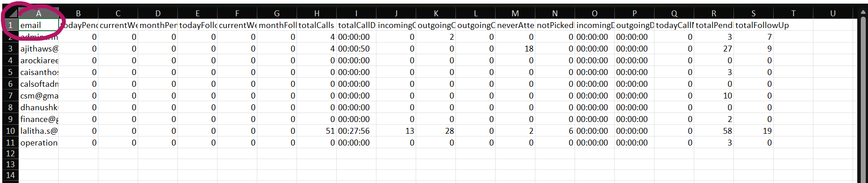Select row 5 header
The width and height of the screenshot is (868, 183).
(x=10, y=72)
